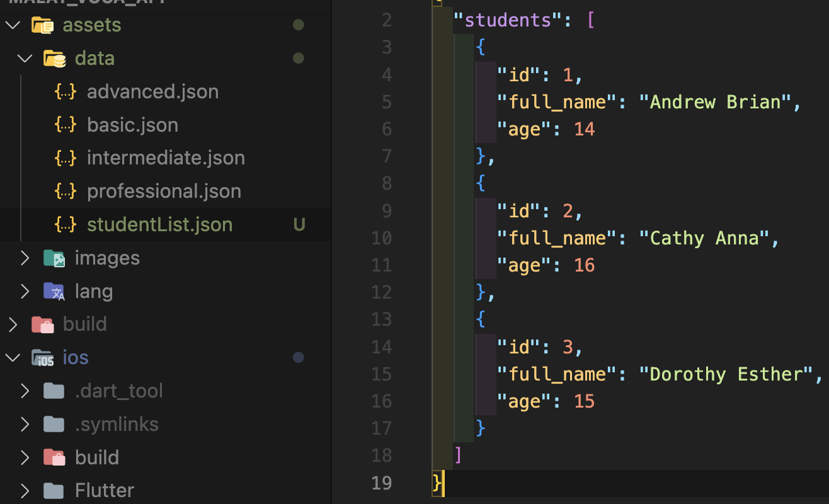Click the modified dot beside data folder
The width and height of the screenshot is (829, 504).
[299, 59]
